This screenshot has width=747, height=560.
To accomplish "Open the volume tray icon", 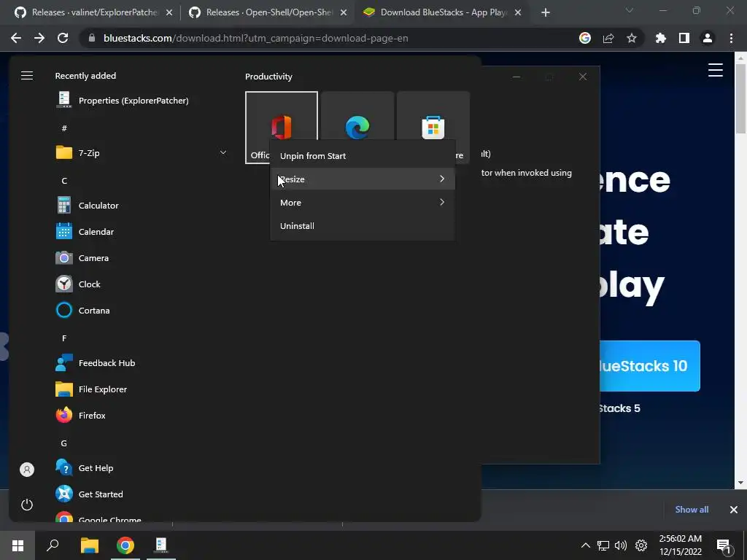I will [x=621, y=545].
